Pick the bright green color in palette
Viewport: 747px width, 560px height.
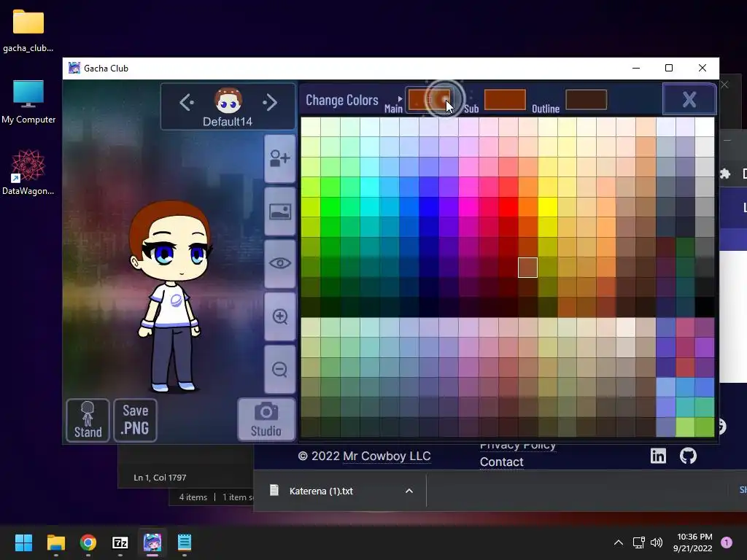pos(330,207)
